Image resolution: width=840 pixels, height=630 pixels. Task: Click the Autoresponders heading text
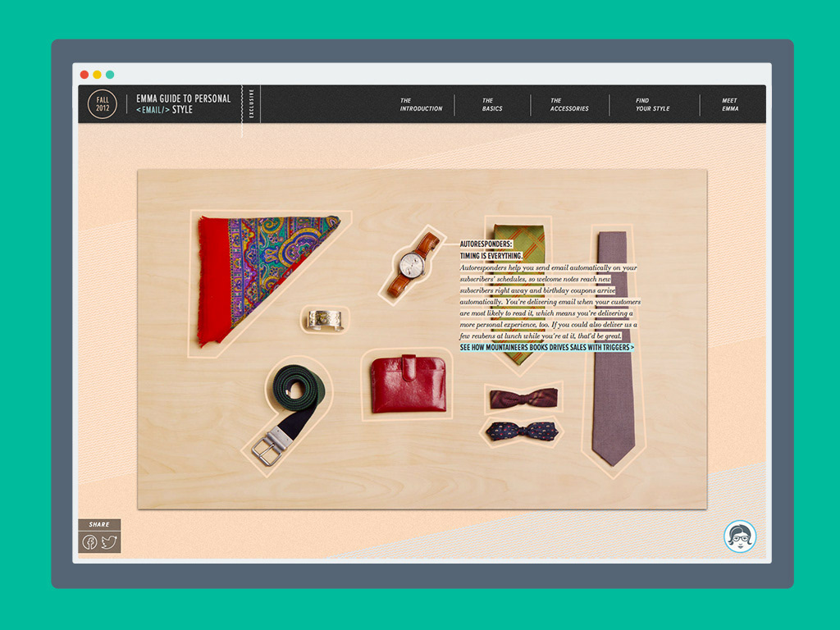tap(486, 244)
